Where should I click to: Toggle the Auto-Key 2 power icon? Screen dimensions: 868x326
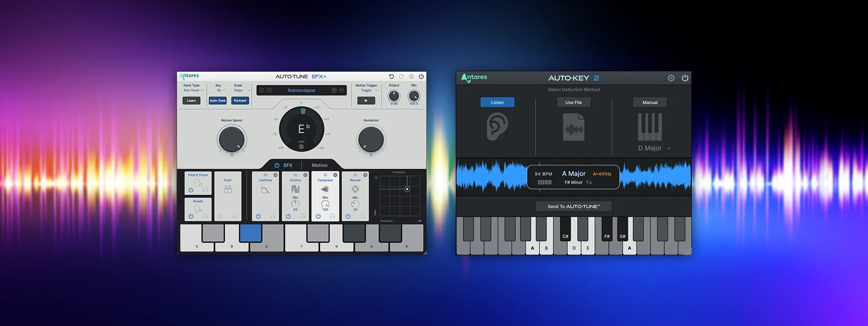point(685,78)
